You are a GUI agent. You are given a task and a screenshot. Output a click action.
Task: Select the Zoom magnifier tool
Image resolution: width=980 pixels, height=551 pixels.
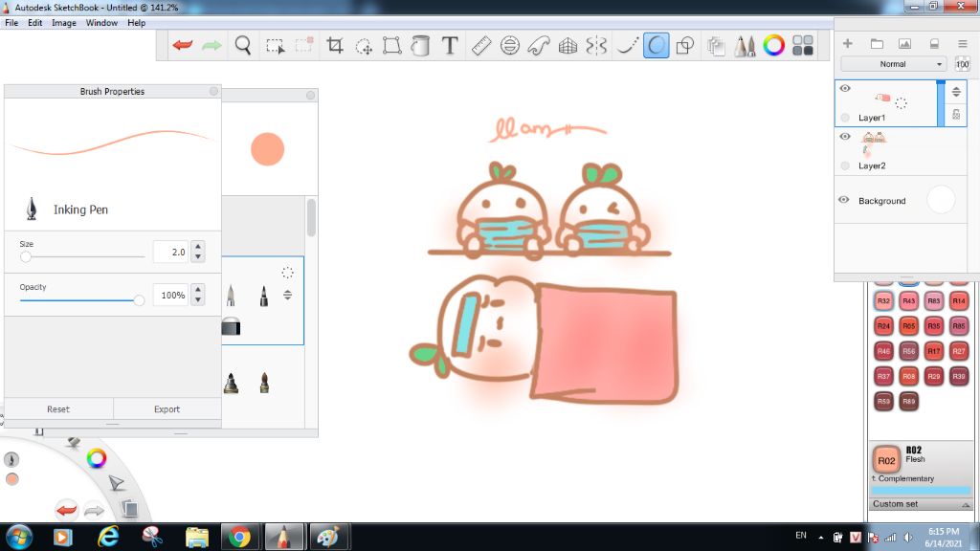pos(242,45)
